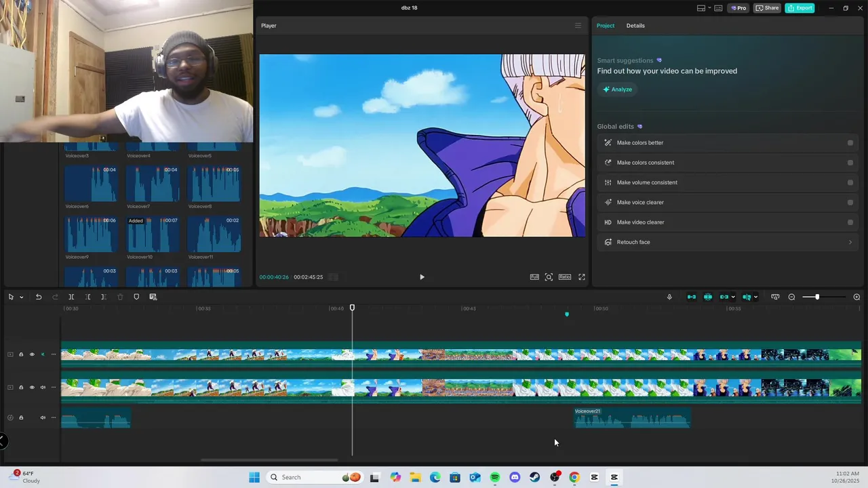Split clip at playhead
Image resolution: width=868 pixels, height=488 pixels.
click(71, 297)
